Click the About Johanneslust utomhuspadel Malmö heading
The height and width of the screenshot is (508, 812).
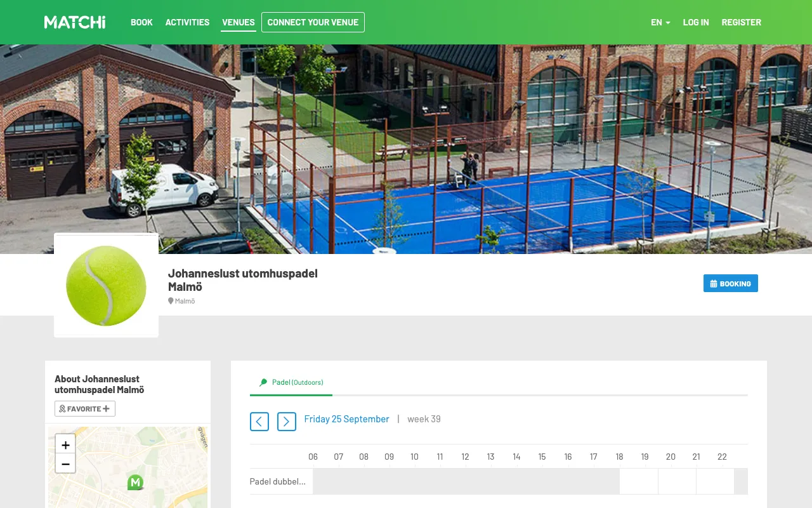(100, 384)
